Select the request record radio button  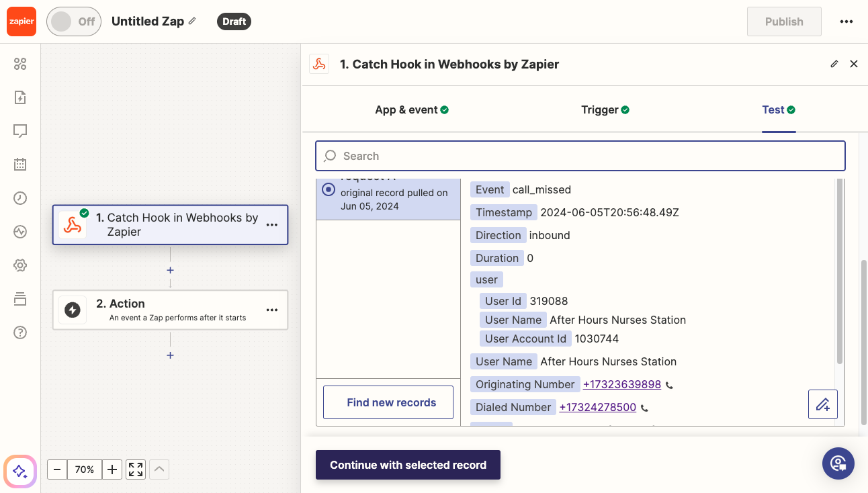click(329, 189)
